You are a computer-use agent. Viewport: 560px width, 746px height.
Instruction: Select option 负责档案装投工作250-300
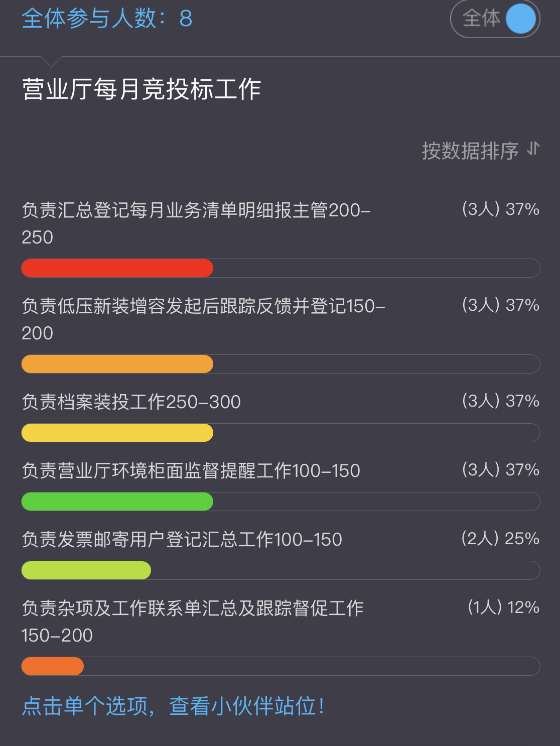[131, 402]
